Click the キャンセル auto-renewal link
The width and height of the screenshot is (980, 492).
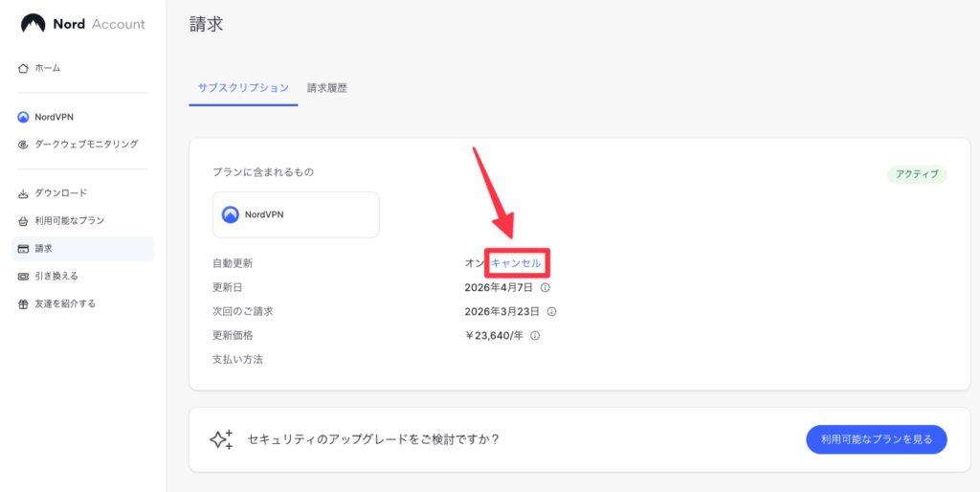[516, 263]
